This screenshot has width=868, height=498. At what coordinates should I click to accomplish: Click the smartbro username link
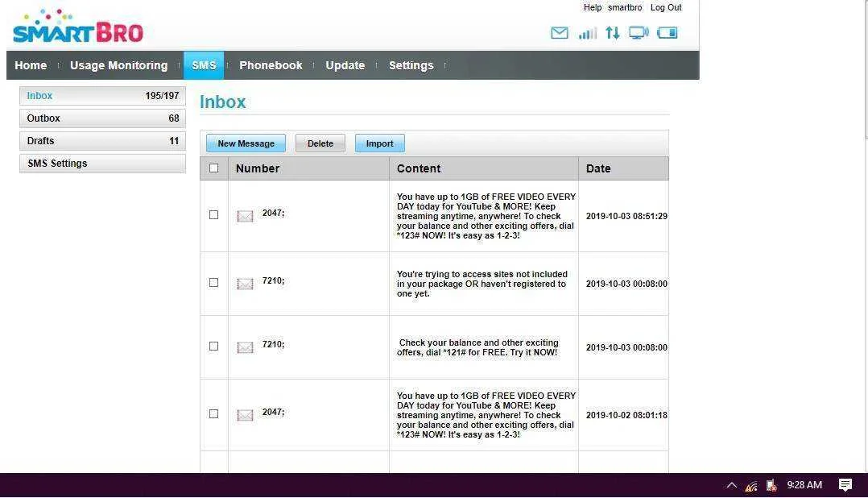point(625,8)
